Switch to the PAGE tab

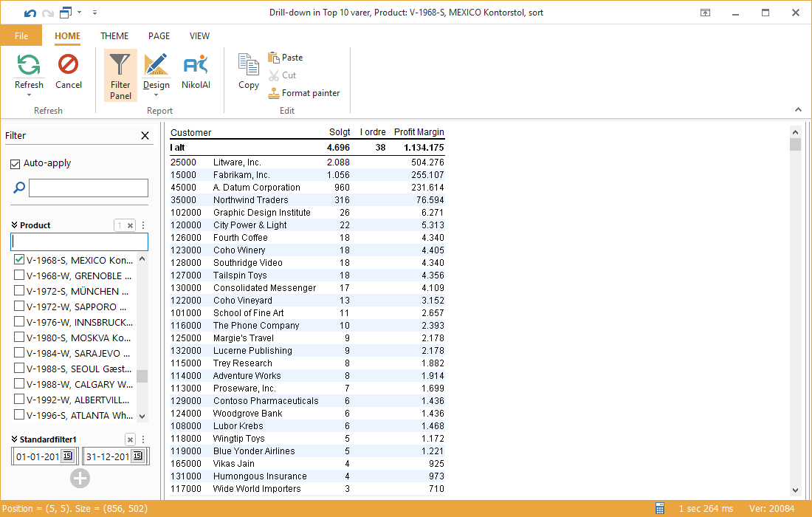tap(159, 35)
